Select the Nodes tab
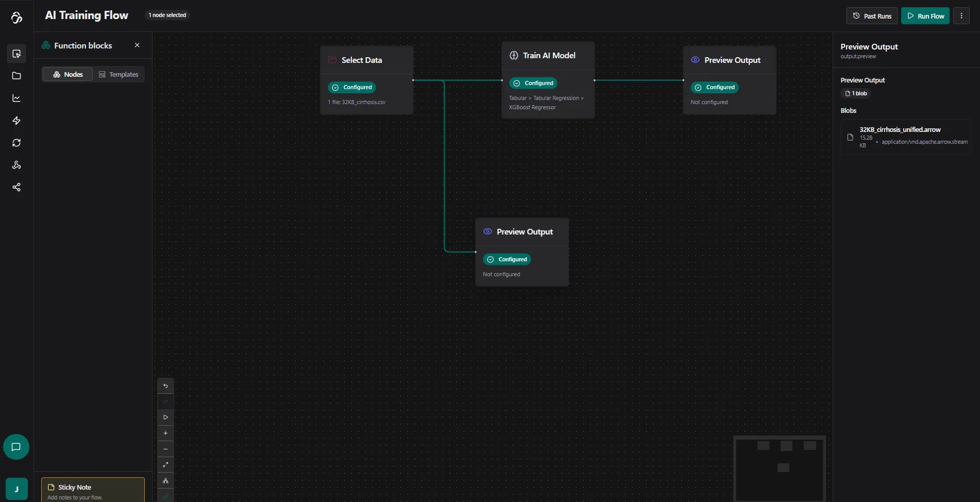The width and height of the screenshot is (980, 502). click(67, 74)
